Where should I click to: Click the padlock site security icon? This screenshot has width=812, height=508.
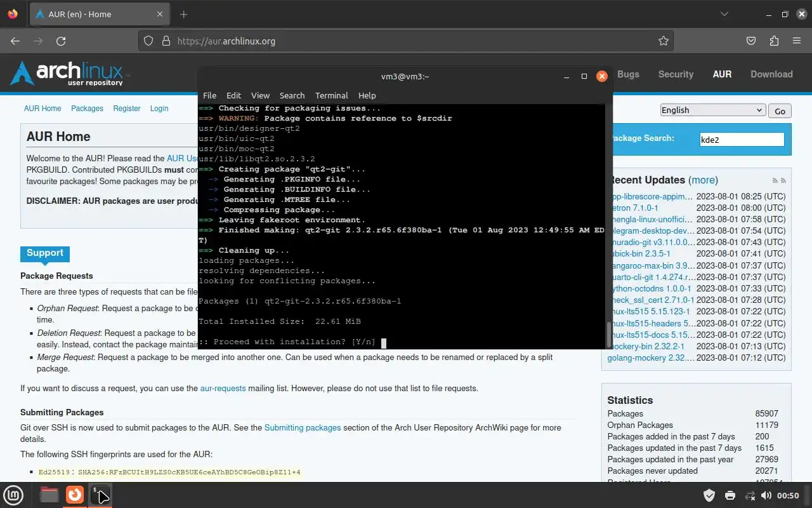tap(166, 41)
